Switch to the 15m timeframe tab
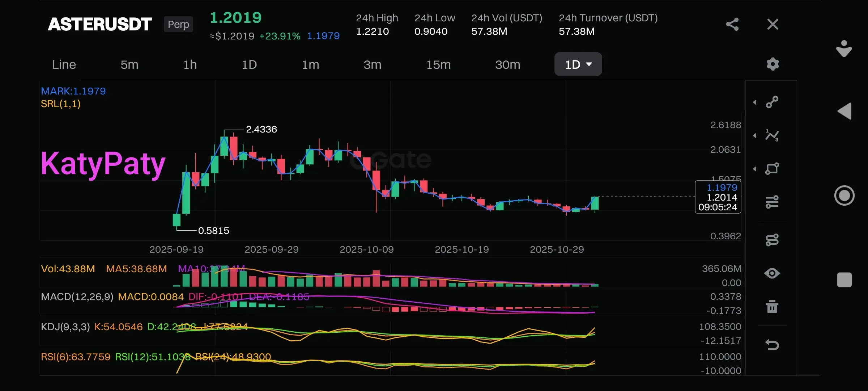 [x=438, y=64]
